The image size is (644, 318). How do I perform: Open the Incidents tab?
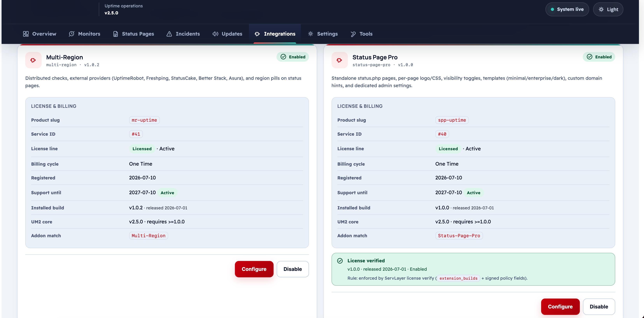[x=183, y=34]
